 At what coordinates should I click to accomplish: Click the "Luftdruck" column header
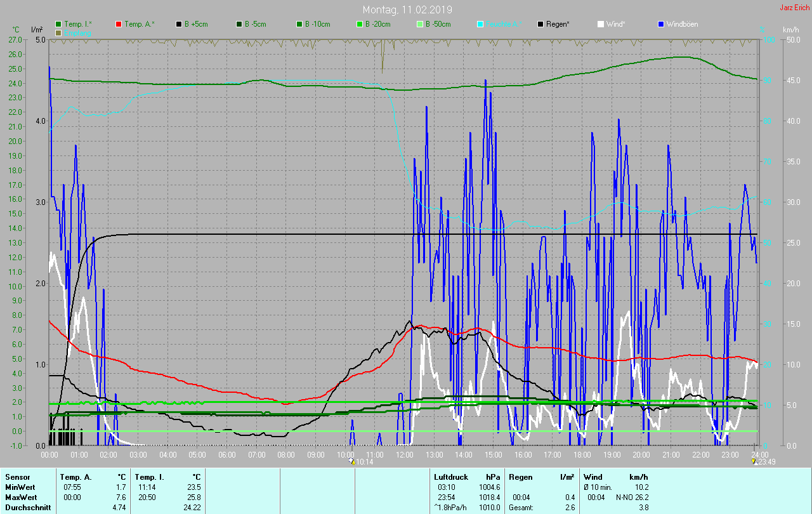point(451,477)
